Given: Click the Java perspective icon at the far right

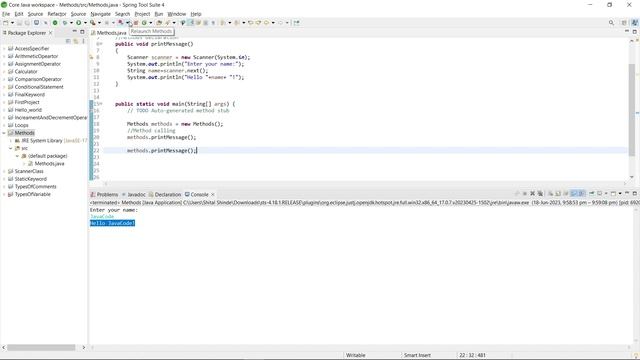Looking at the screenshot, I should pyautogui.click(x=635, y=23).
